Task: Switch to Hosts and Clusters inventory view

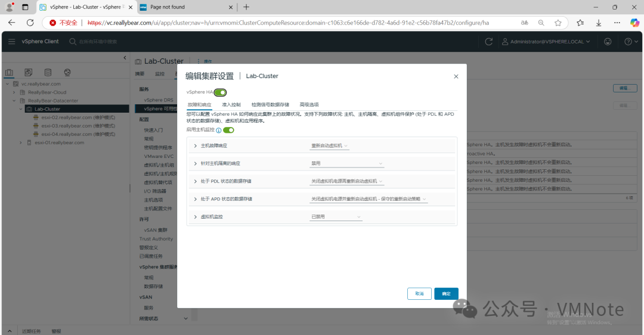Action: pyautogui.click(x=9, y=73)
